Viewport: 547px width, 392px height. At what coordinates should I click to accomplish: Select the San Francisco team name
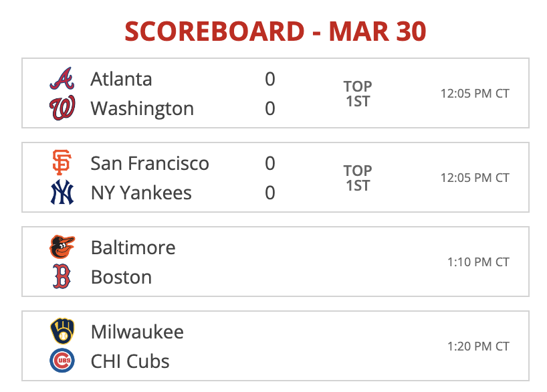(x=150, y=163)
